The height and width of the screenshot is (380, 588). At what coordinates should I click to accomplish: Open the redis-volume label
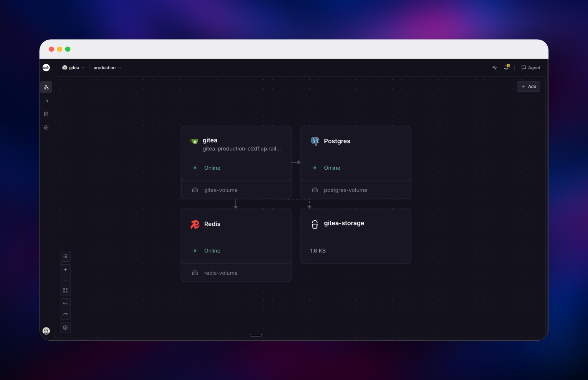221,273
